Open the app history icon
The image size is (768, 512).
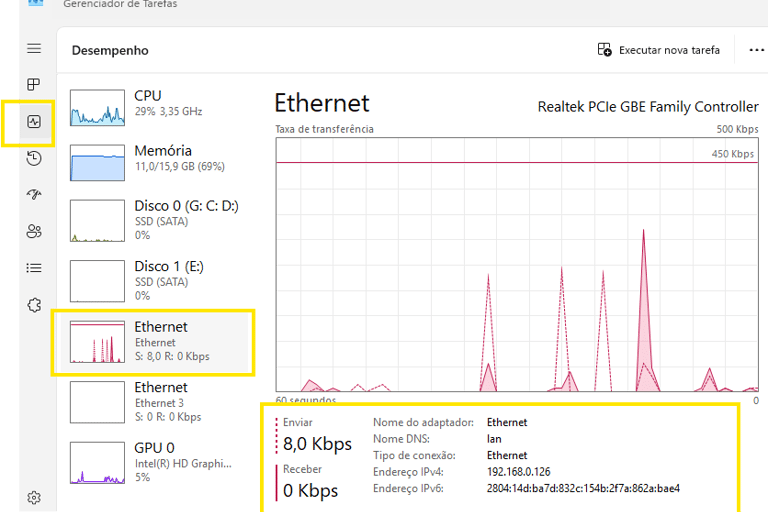pyautogui.click(x=34, y=158)
